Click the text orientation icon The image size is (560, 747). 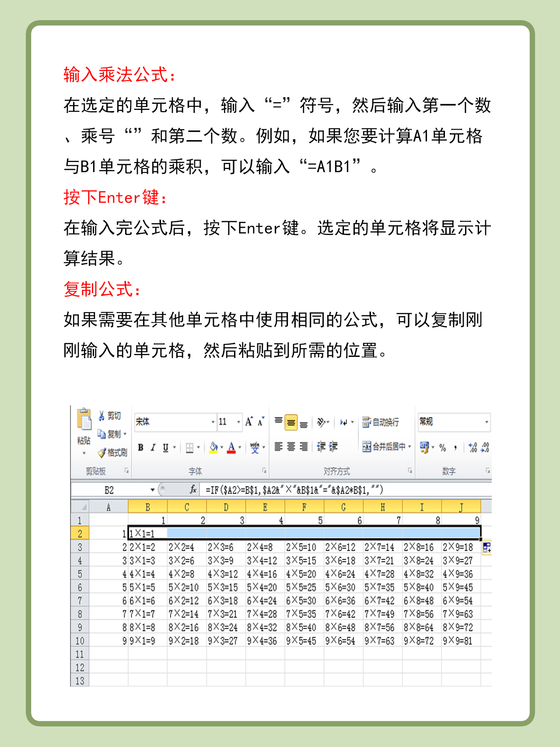click(322, 422)
